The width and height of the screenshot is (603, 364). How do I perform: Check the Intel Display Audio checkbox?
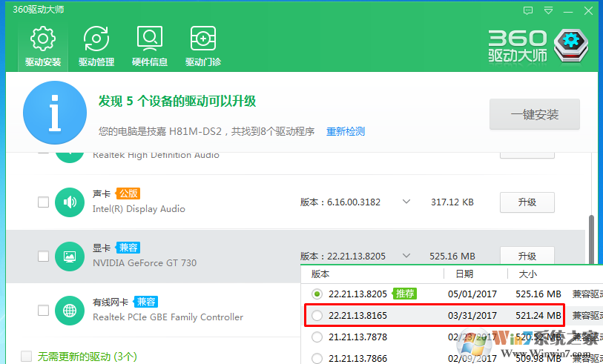tap(44, 202)
